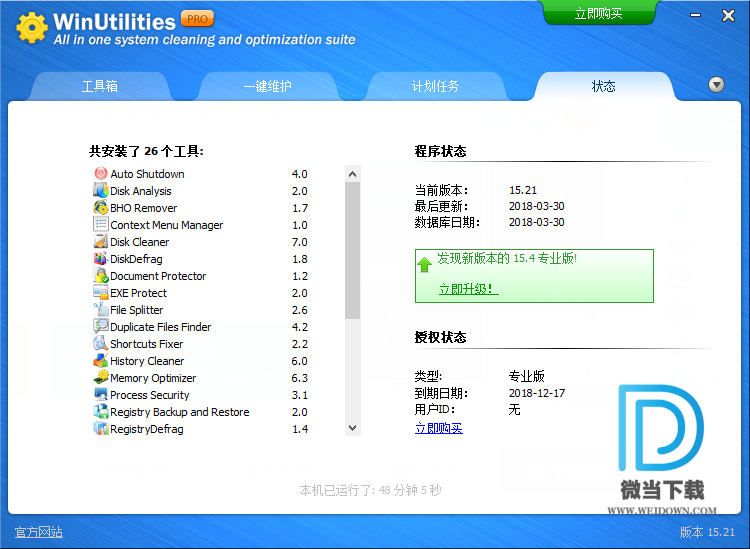Click the History Cleaner icon
Viewport: 750px width, 549px height.
(100, 360)
